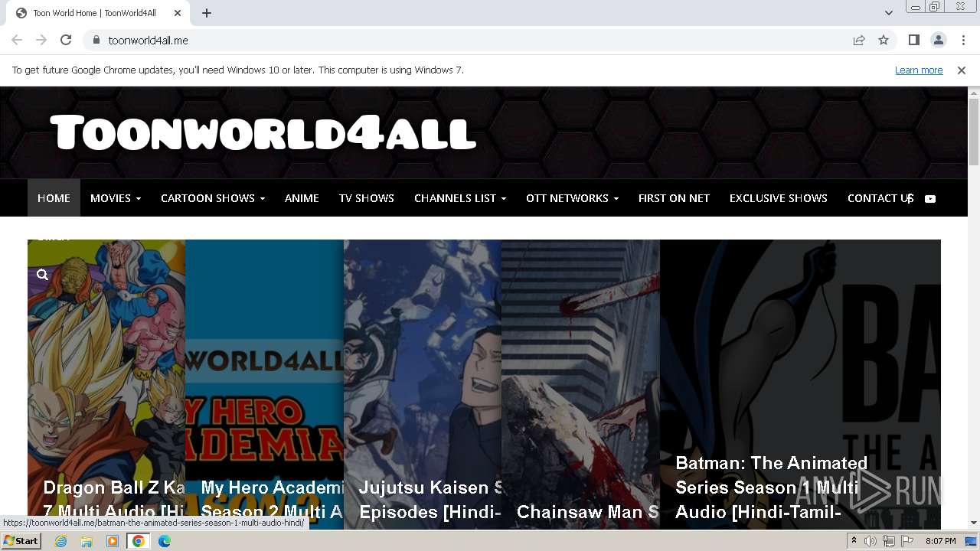Dismiss the Chrome update notice
The image size is (980, 551).
pyautogui.click(x=962, y=70)
